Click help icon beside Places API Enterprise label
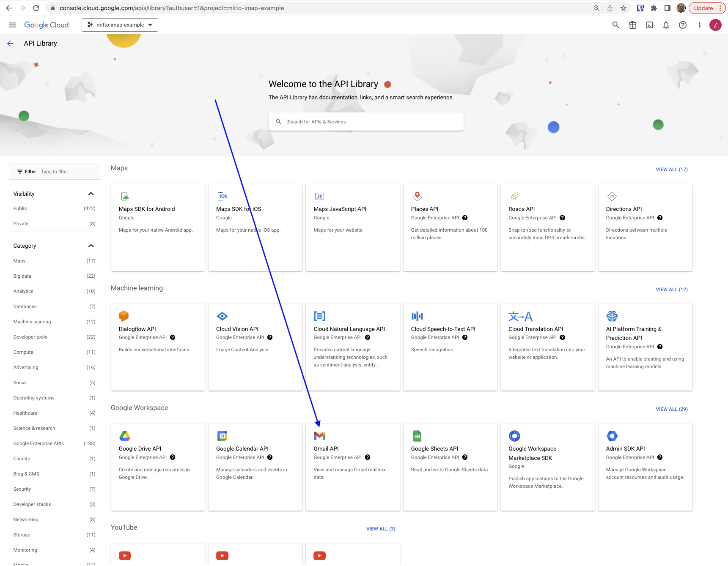Viewport: 728px width, 566px height. pyautogui.click(x=465, y=218)
